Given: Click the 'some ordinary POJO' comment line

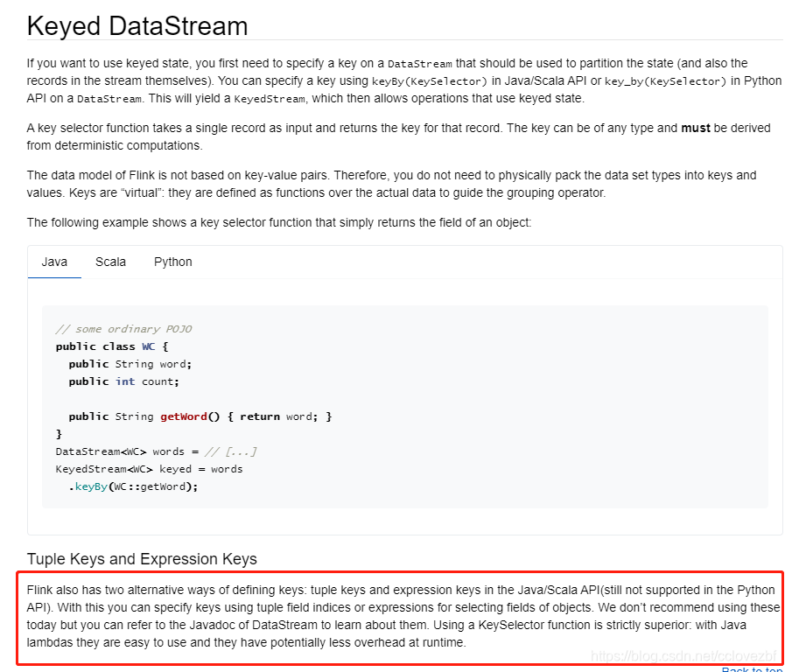Looking at the screenshot, I should (123, 329).
